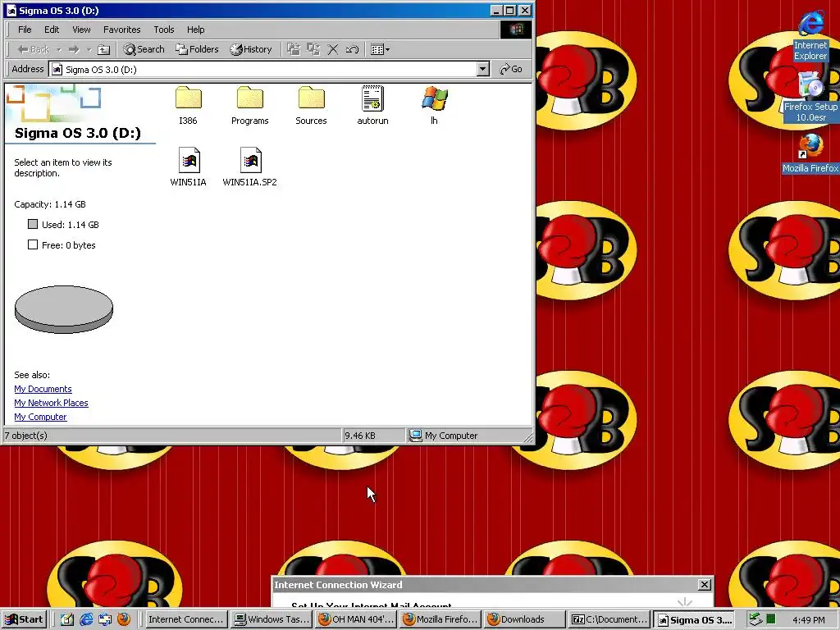The height and width of the screenshot is (630, 840).
Task: Open the History pane
Action: click(x=251, y=49)
